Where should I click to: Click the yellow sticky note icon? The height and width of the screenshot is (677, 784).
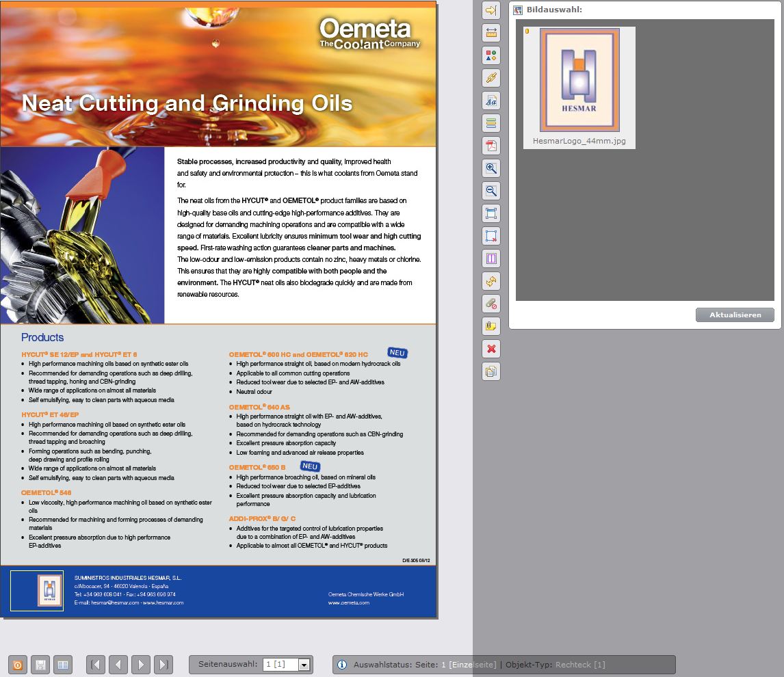coord(491,326)
